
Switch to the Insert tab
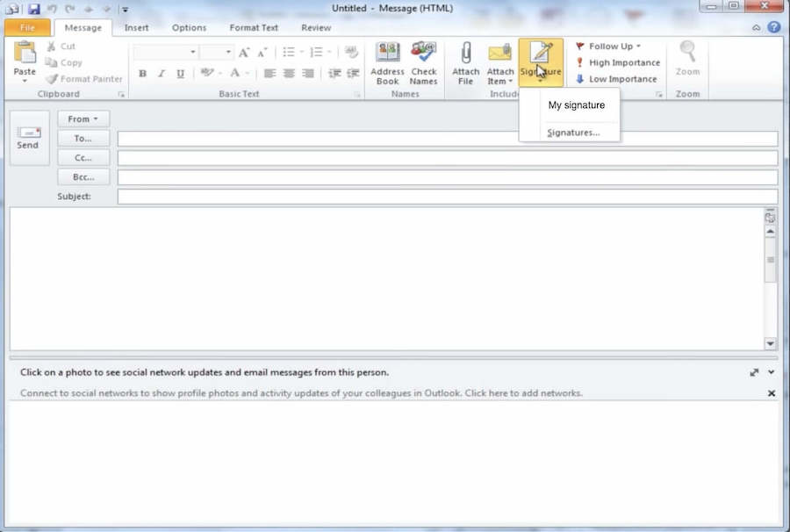136,27
